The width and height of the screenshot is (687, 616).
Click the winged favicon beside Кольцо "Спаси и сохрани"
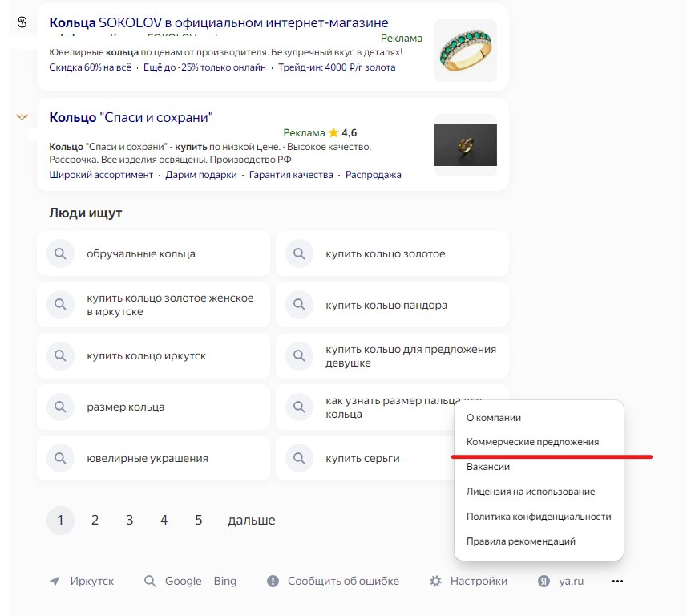click(x=22, y=117)
